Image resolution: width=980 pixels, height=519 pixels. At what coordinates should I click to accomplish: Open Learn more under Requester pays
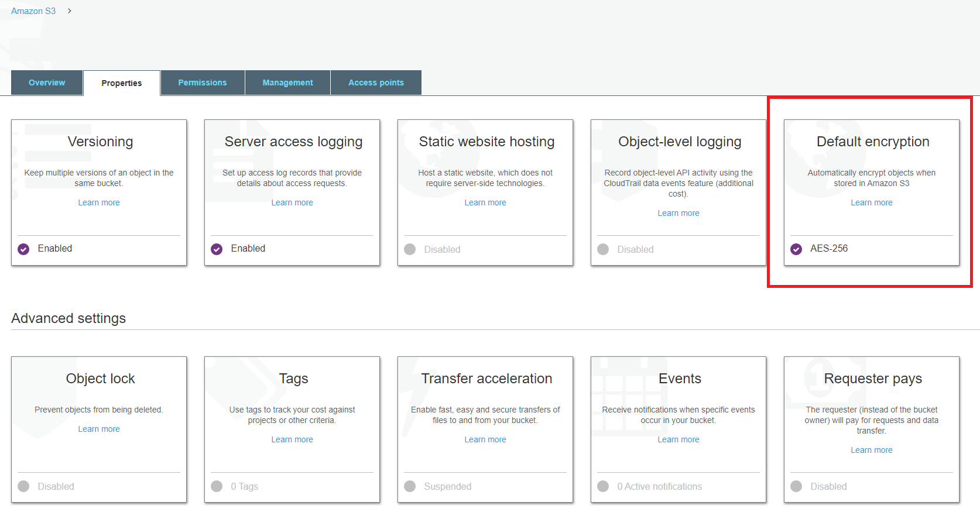872,450
